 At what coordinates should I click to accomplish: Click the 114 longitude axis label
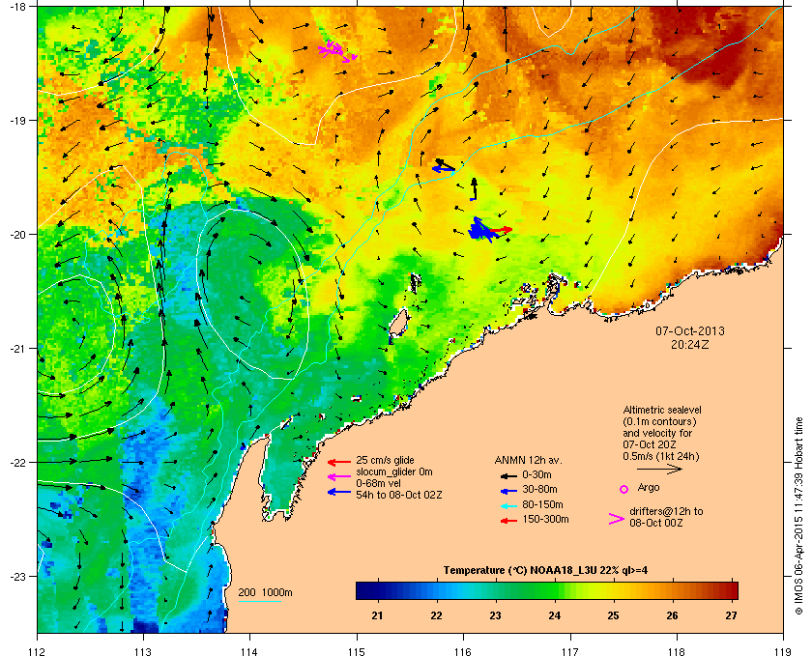(249, 652)
